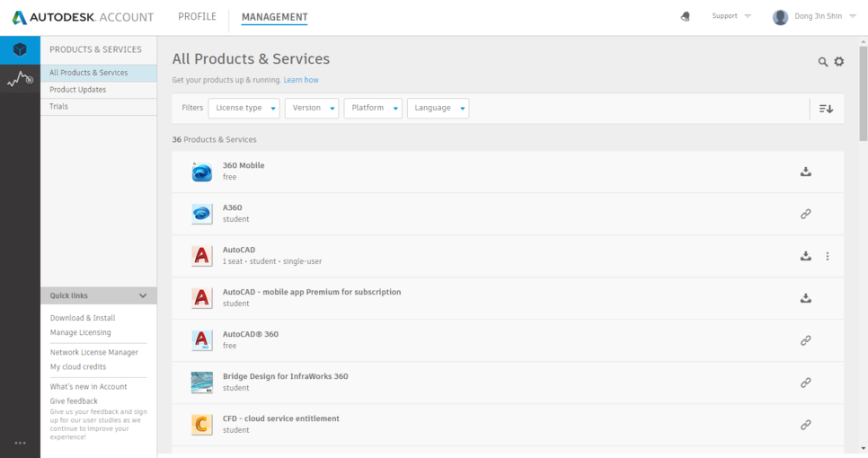
Task: Click the AutoCAD mobile app product icon
Action: (x=202, y=298)
